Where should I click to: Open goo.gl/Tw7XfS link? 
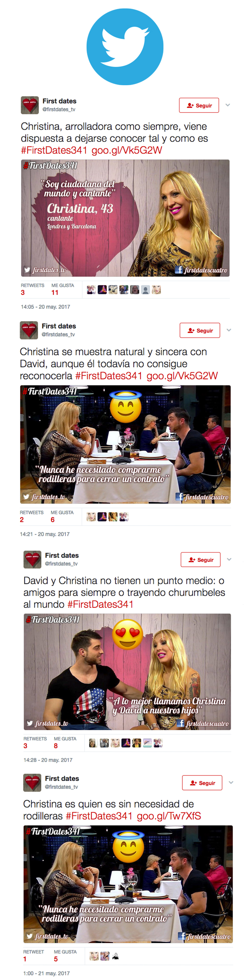(169, 816)
